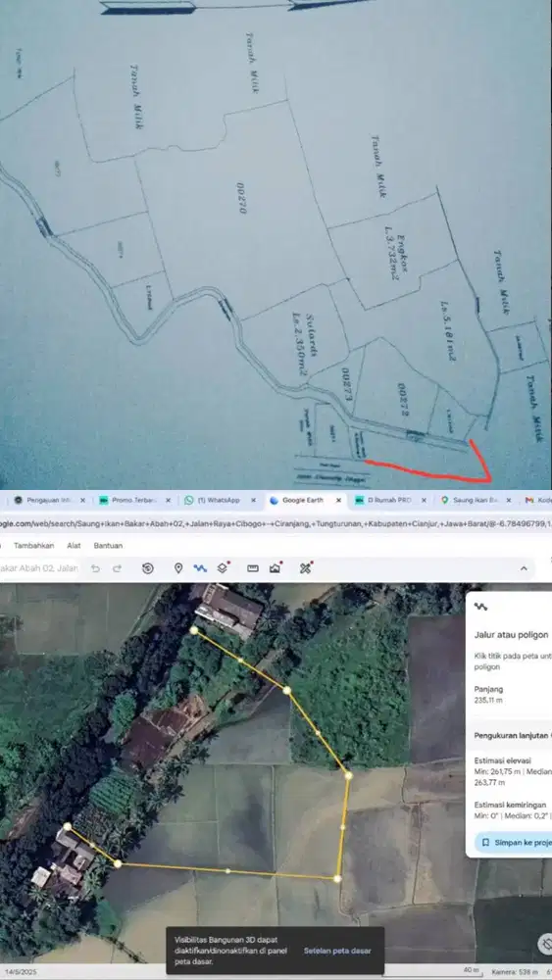Click the Jalur atau poligon heading
The width and height of the screenshot is (552, 980).
[x=512, y=634]
